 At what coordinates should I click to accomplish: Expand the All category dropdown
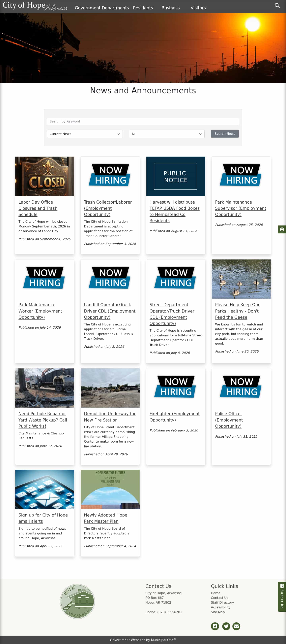pos(167,134)
